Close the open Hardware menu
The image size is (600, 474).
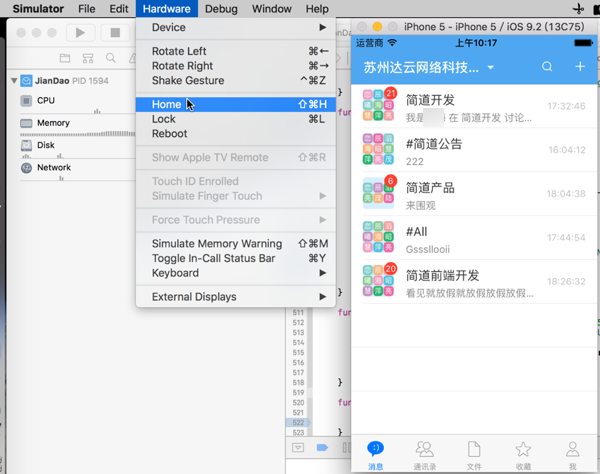pyautogui.click(x=166, y=9)
